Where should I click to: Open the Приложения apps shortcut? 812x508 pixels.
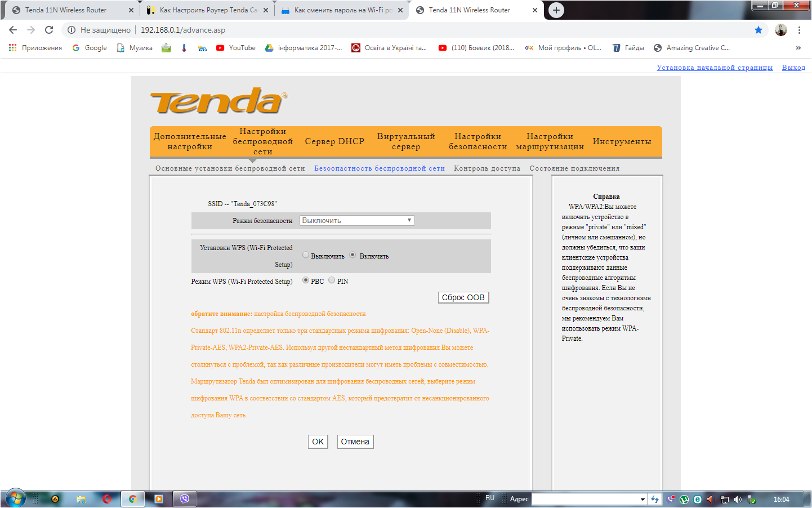coord(35,48)
